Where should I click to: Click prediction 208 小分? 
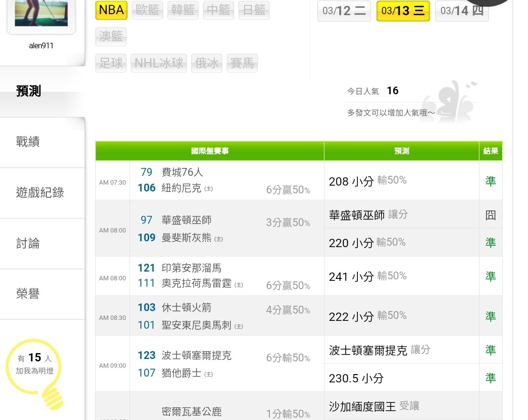coord(351,182)
